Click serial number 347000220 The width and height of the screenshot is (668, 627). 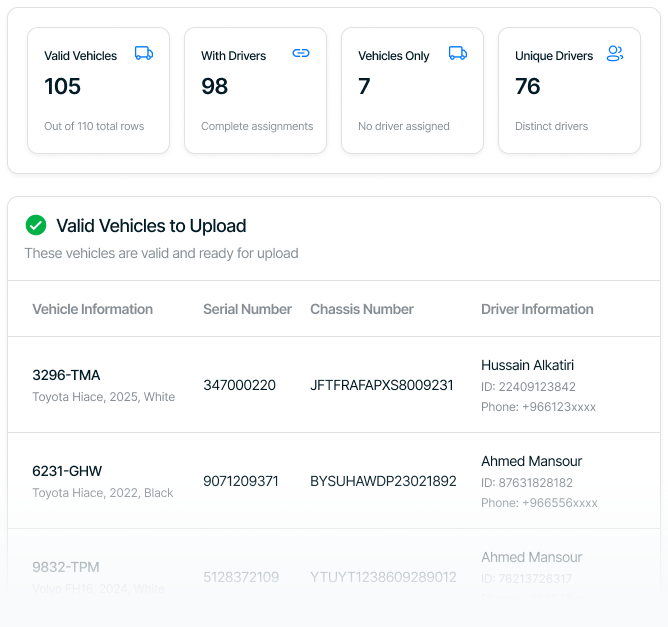click(239, 385)
